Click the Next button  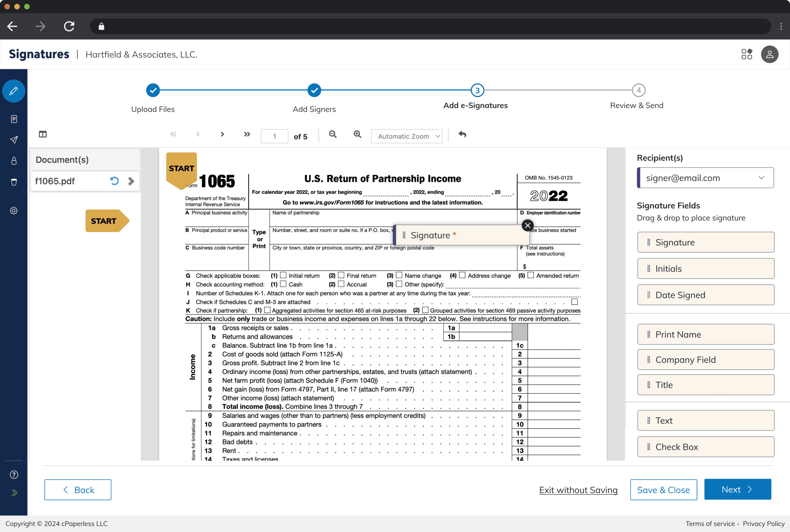(x=738, y=489)
